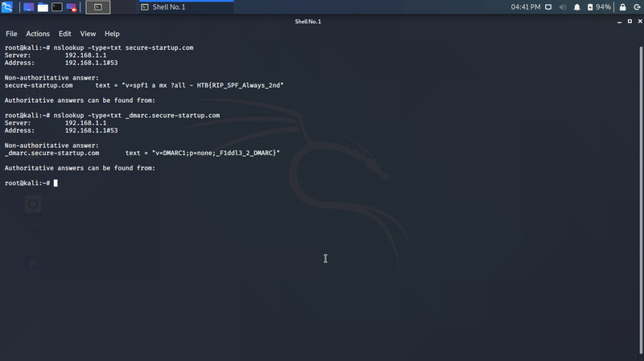This screenshot has height=361, width=644.
Task: Click the 04:41 PM clock
Action: point(526,7)
